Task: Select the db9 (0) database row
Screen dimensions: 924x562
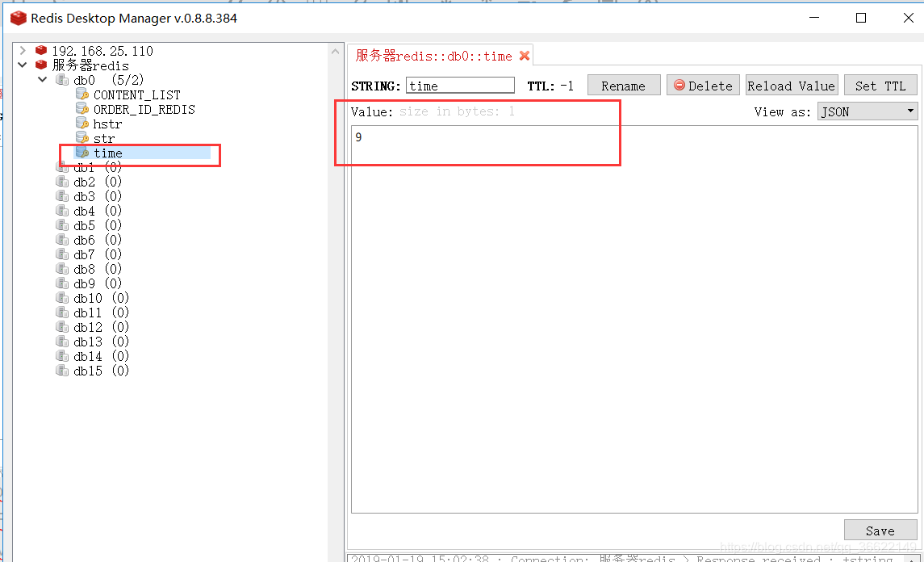Action: tap(98, 283)
